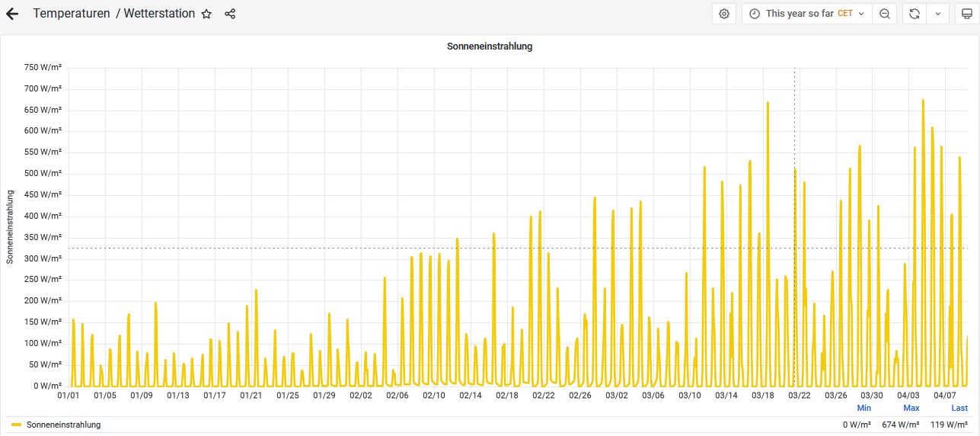Refresh the dashboard with circular arrows icon
This screenshot has width=980, height=436.
915,14
